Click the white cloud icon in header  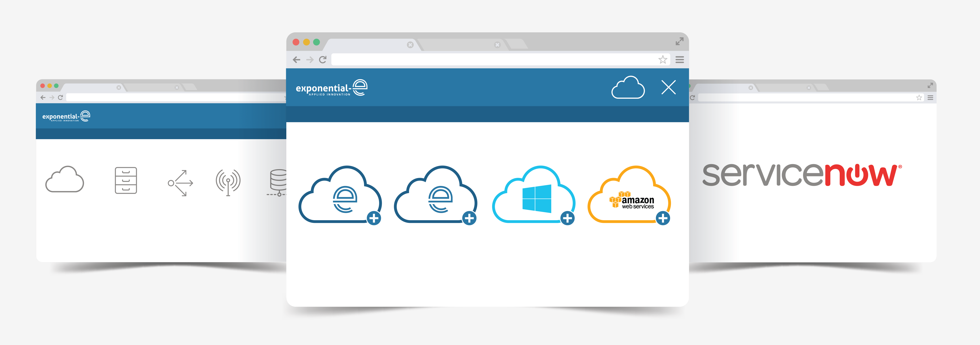pos(628,87)
